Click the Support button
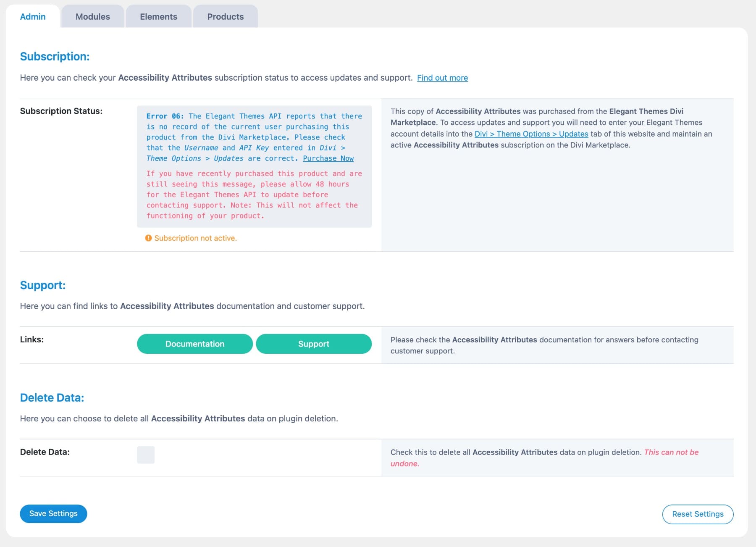Viewport: 756px width, 547px height. [313, 344]
